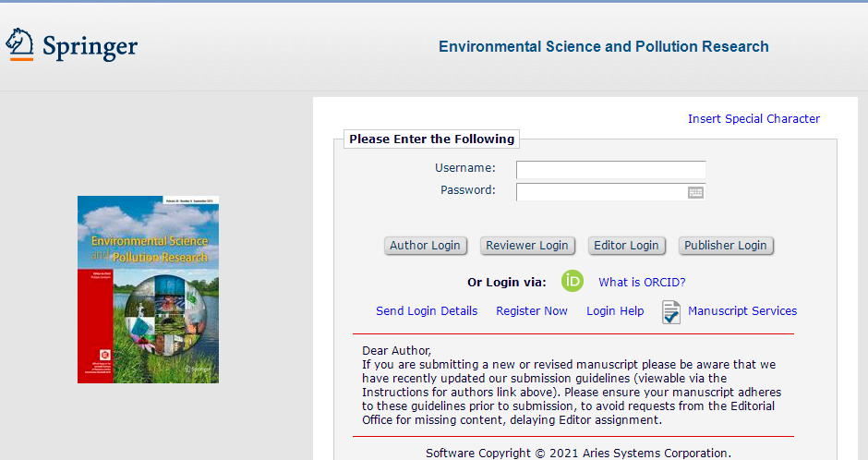868x460 pixels.
Task: Click the Aries Systems Corporation copyright text
Action: pos(578,453)
